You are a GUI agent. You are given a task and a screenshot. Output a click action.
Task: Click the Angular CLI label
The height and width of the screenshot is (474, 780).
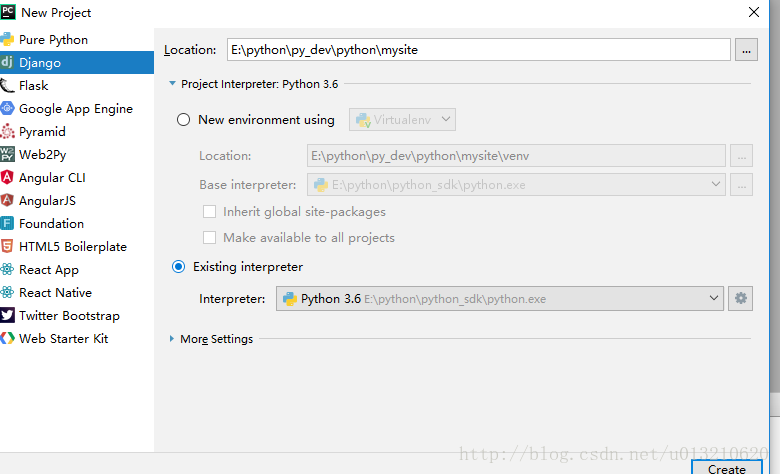pos(52,178)
